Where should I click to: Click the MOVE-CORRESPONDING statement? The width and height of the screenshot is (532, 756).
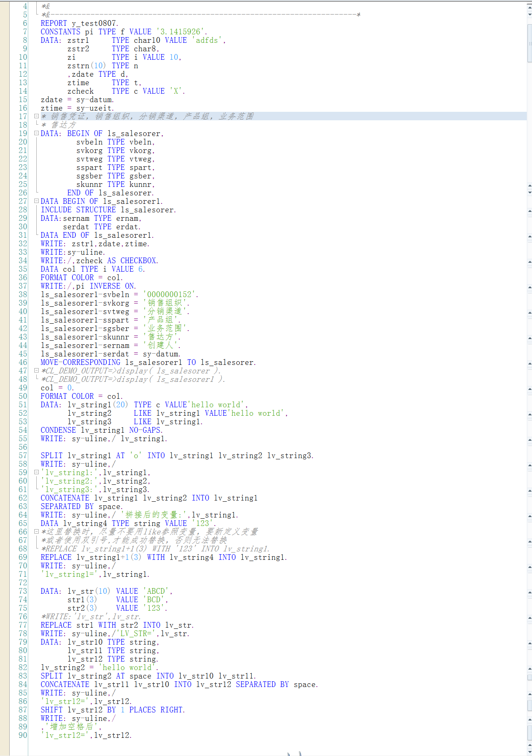(148, 362)
